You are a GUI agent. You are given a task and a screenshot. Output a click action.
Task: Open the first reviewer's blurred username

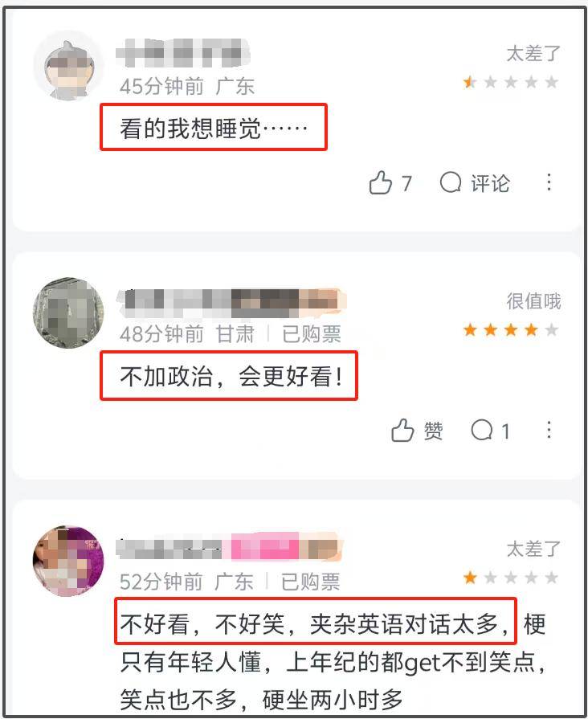(x=182, y=53)
